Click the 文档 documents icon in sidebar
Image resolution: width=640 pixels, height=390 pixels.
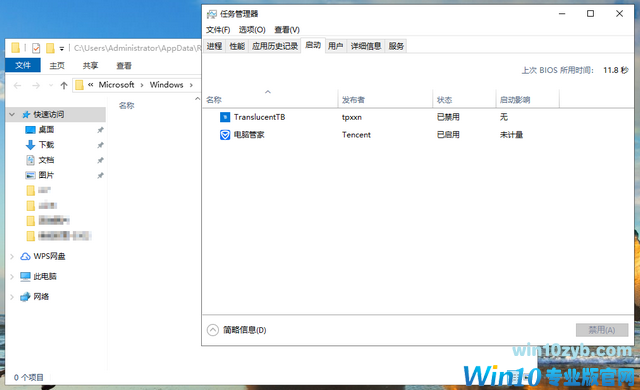click(x=30, y=160)
